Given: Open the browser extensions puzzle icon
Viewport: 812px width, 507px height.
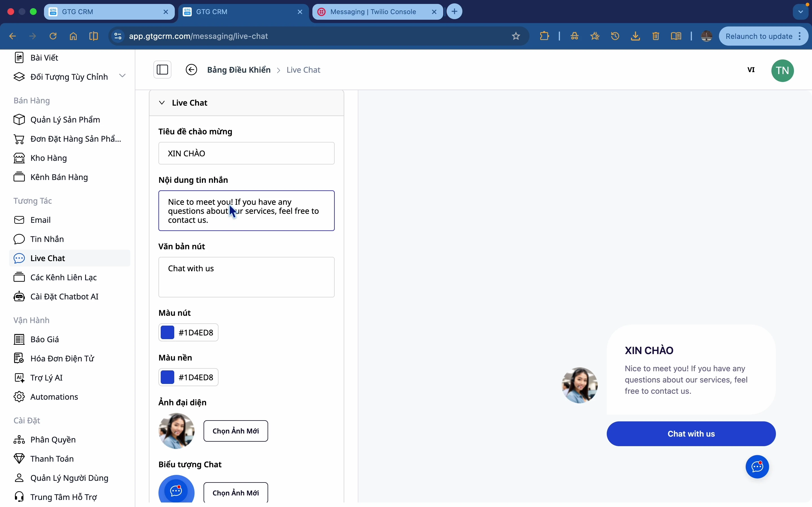Looking at the screenshot, I should [545, 36].
